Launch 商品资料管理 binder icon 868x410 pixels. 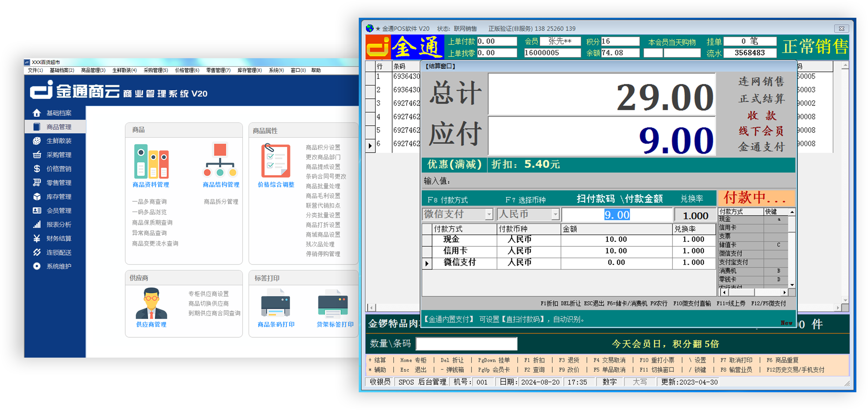(151, 161)
